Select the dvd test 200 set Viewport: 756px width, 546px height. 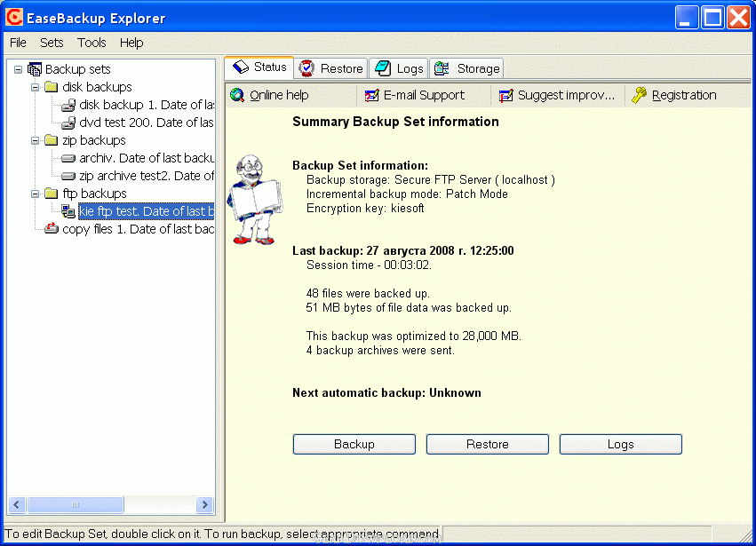point(147,123)
